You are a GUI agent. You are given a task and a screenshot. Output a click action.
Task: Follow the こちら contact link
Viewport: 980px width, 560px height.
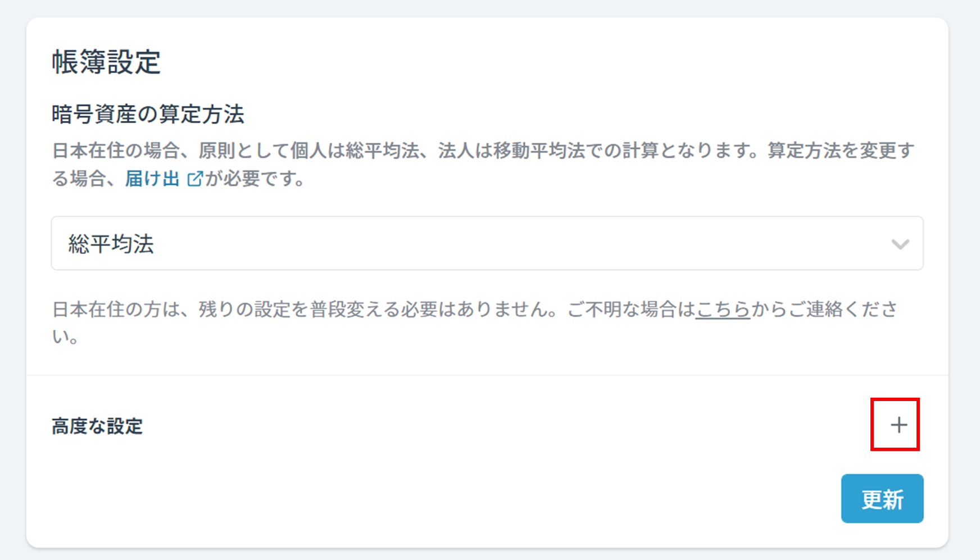tap(723, 309)
